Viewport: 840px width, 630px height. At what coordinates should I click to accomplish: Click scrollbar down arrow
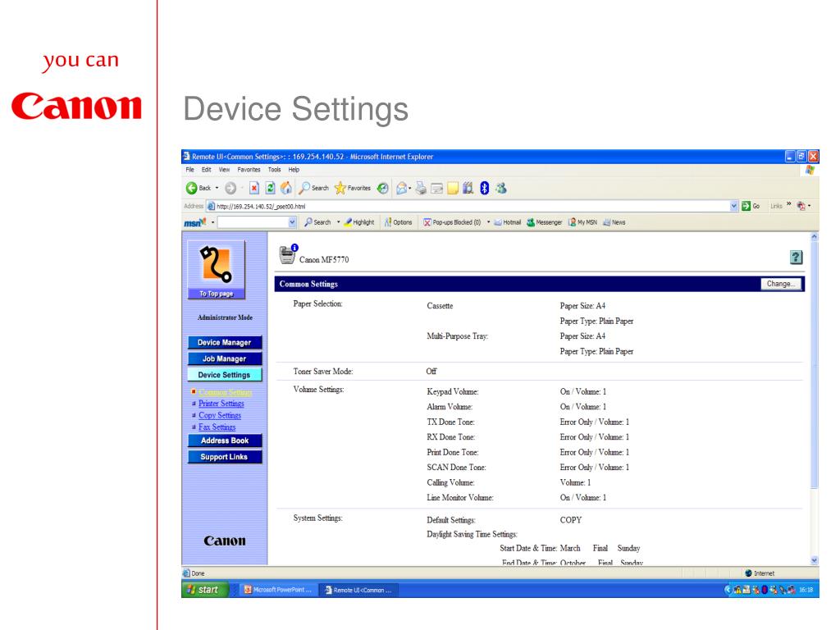pyautogui.click(x=815, y=560)
